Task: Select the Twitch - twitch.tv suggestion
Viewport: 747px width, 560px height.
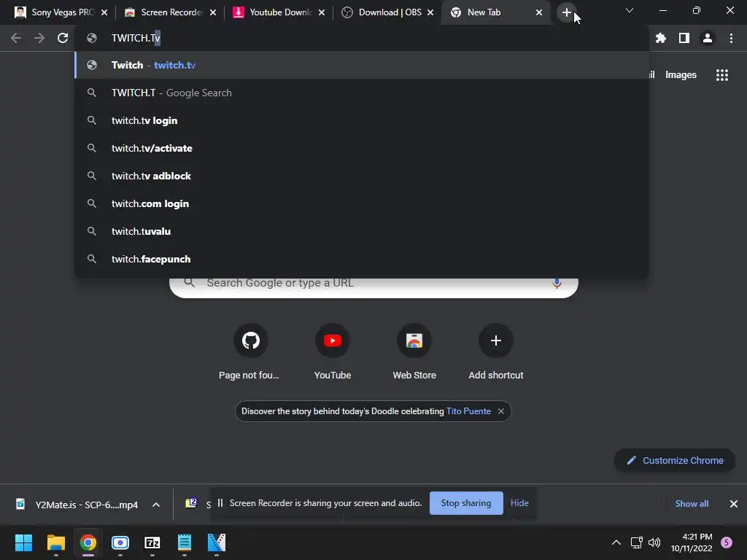Action: (x=362, y=65)
